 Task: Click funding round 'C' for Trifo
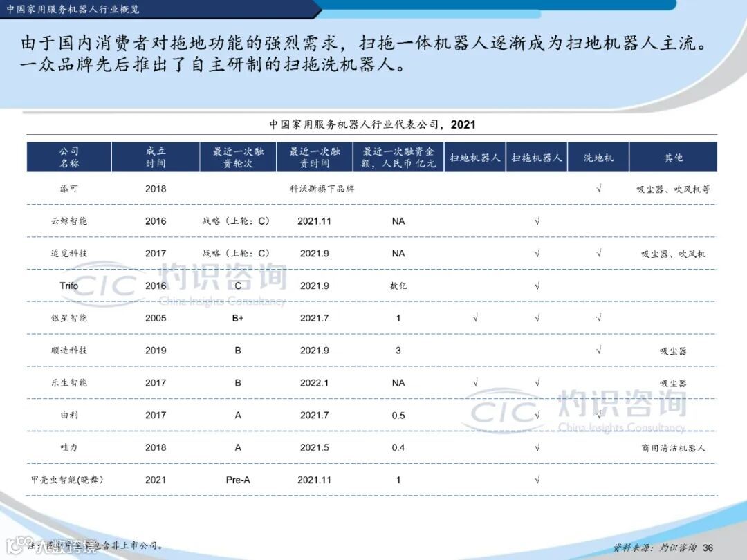[x=238, y=286]
